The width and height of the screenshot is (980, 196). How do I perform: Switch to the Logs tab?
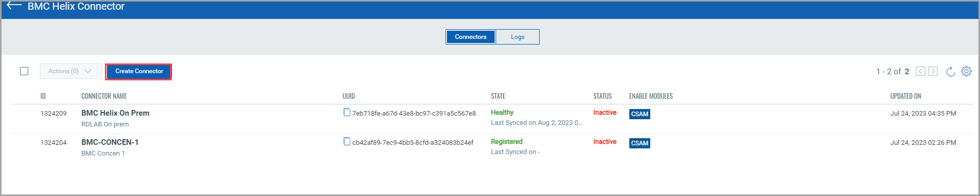pyautogui.click(x=518, y=37)
